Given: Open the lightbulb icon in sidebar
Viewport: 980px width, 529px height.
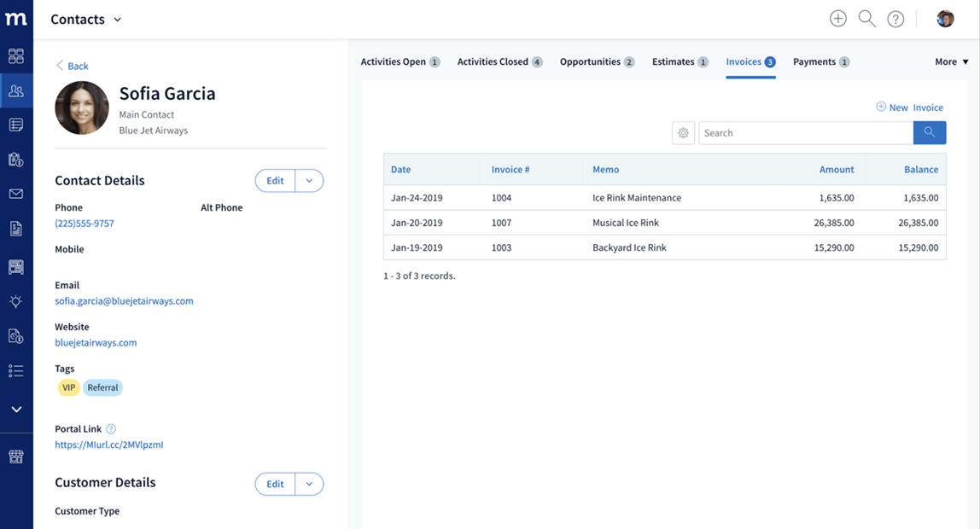Looking at the screenshot, I should [x=16, y=301].
